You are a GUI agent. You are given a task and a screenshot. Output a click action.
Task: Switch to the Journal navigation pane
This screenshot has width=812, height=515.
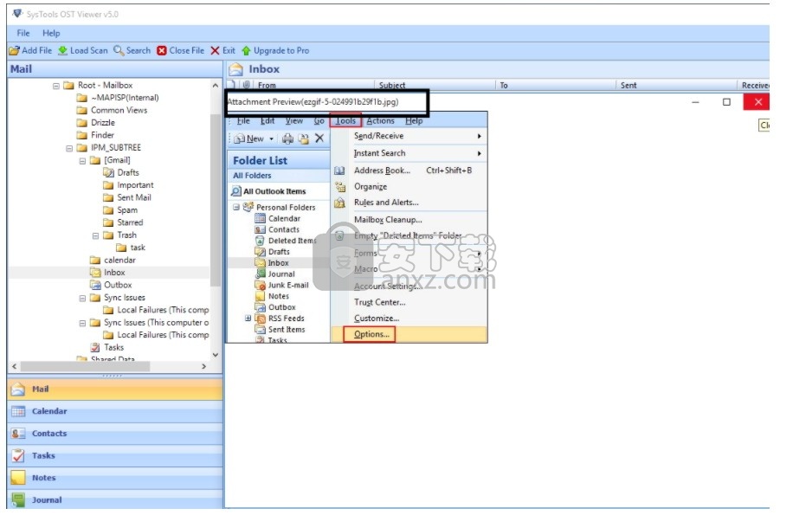click(x=115, y=500)
